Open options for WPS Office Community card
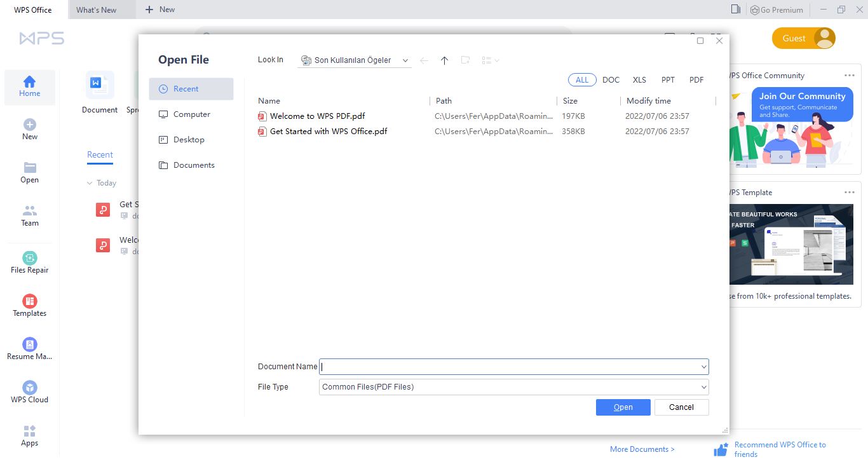This screenshot has width=868, height=469. 850,75
